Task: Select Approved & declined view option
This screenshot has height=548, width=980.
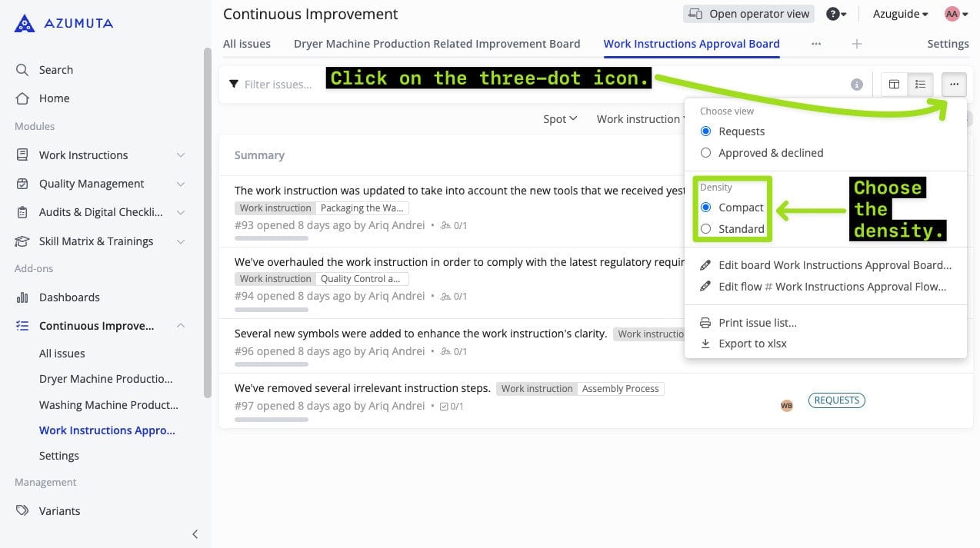Action: pyautogui.click(x=705, y=153)
